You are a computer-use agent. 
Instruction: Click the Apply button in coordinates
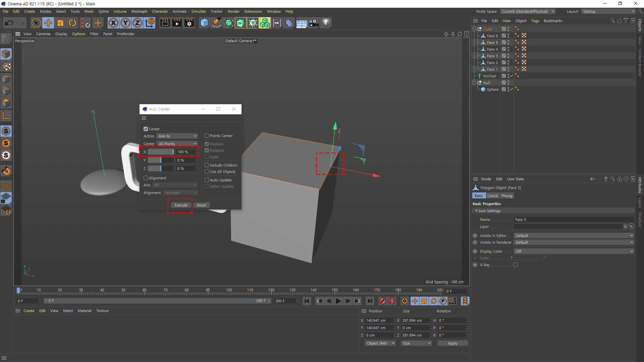click(x=452, y=343)
